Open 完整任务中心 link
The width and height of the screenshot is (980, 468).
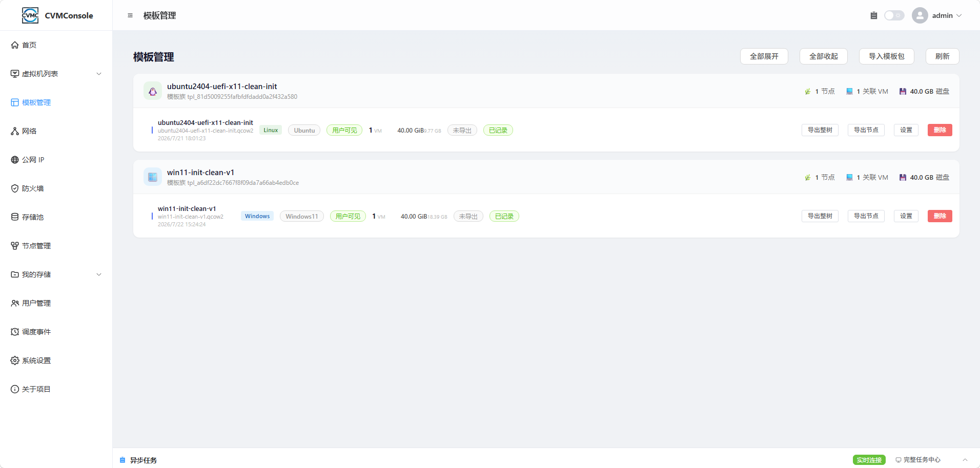pos(918,460)
